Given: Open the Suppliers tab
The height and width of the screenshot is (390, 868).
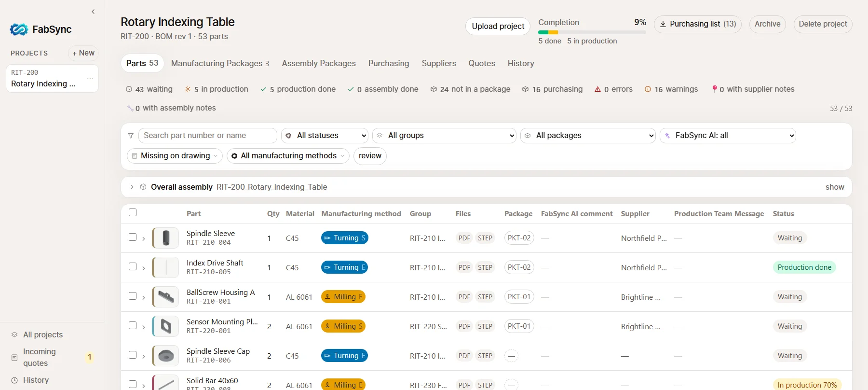Looking at the screenshot, I should 439,63.
